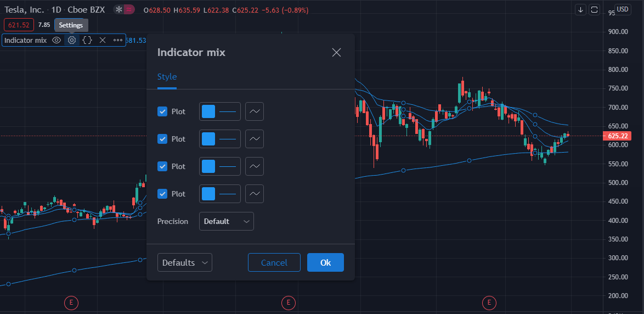644x314 pixels.
Task: Open source code curly braces icon
Action: (x=87, y=40)
